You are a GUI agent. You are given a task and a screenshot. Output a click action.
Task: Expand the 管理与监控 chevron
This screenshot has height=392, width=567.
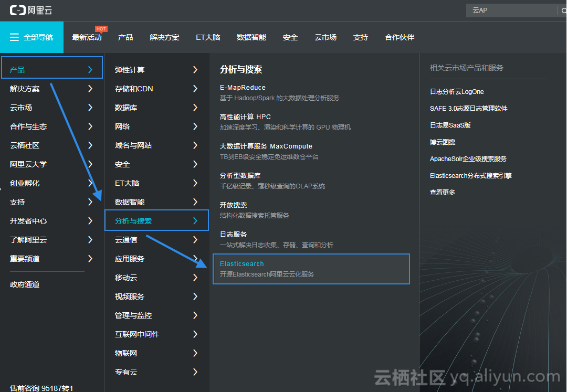click(195, 315)
